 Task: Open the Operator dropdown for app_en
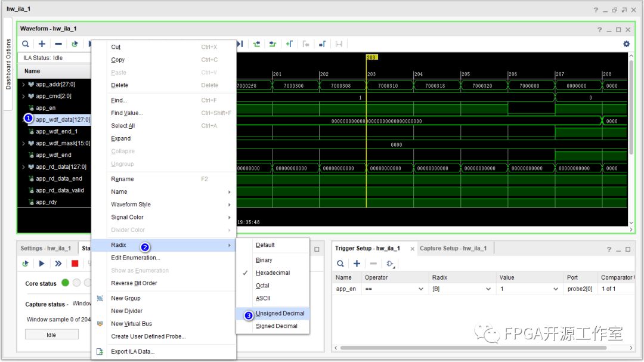point(419,289)
